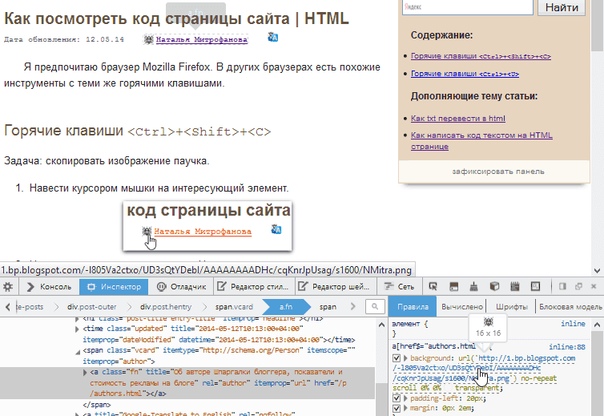Select div.post.hentry breadcrumb
604x416 pixels.
point(166,307)
